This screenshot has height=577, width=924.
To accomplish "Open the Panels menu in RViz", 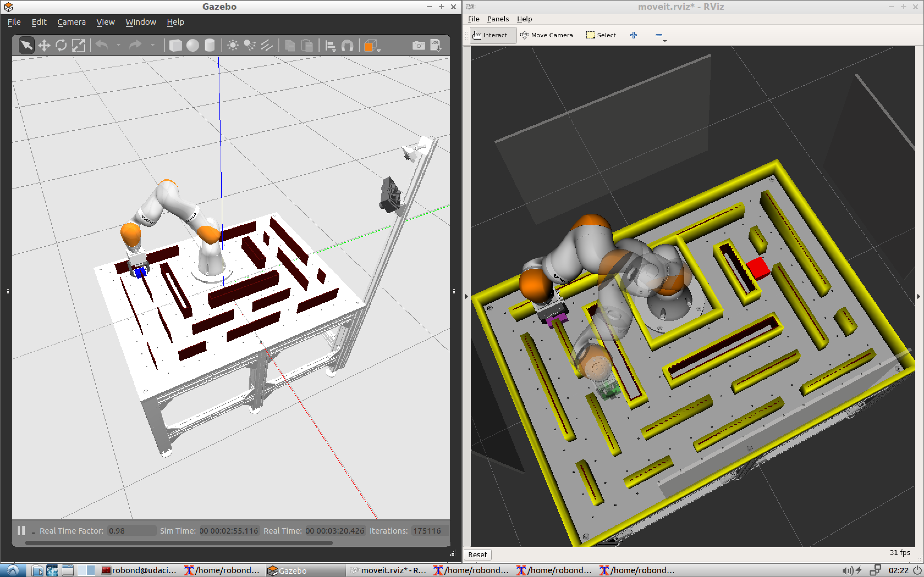I will (497, 19).
